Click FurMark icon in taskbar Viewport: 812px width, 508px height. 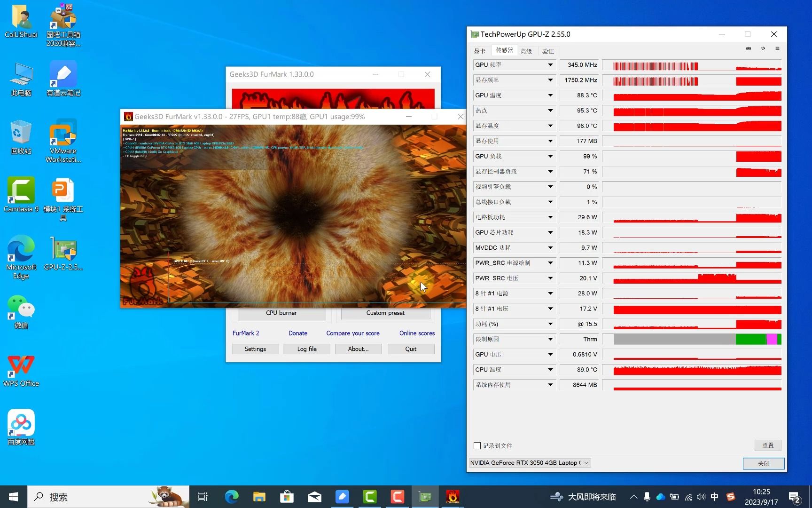click(x=453, y=497)
